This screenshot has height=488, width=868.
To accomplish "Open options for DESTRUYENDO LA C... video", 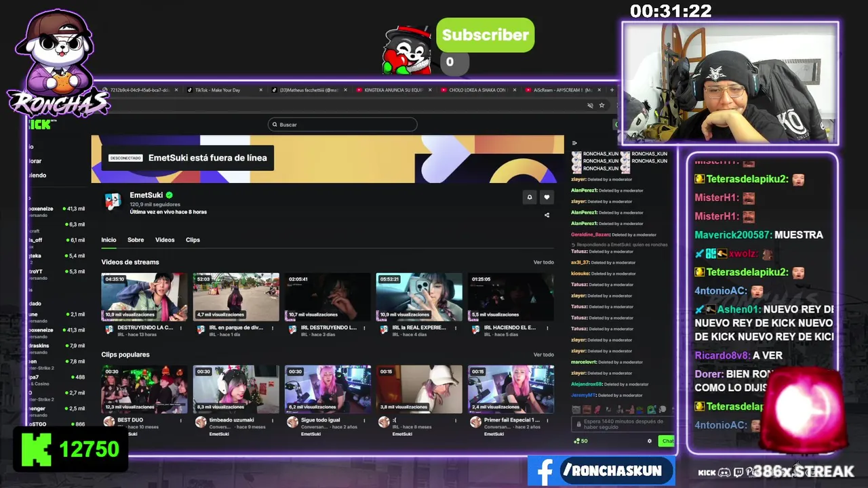I will point(181,328).
